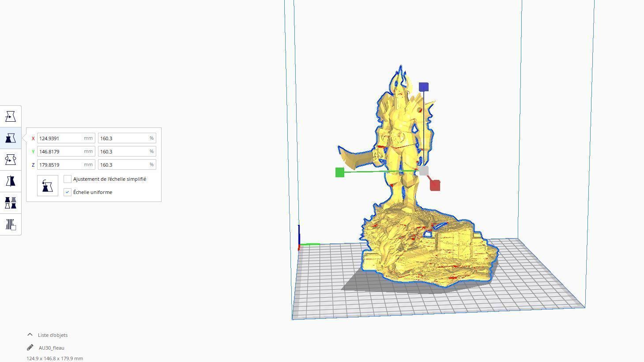
Task: Click the pencil icon to rename AU30_fleau
Action: point(30,347)
